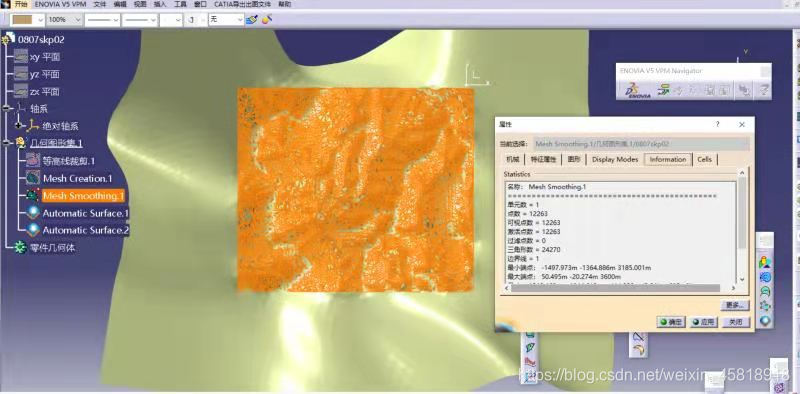Open the CATIA导出出图文件 menu
This screenshot has height=394, width=800.
[242, 4]
